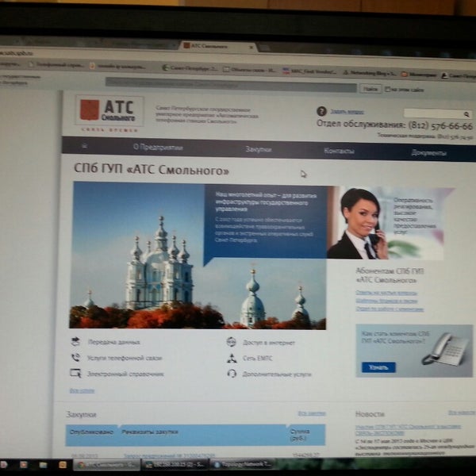The image size is (476, 476).
Task: Click the site search field beside the magnifier
Action: [x=434, y=113]
